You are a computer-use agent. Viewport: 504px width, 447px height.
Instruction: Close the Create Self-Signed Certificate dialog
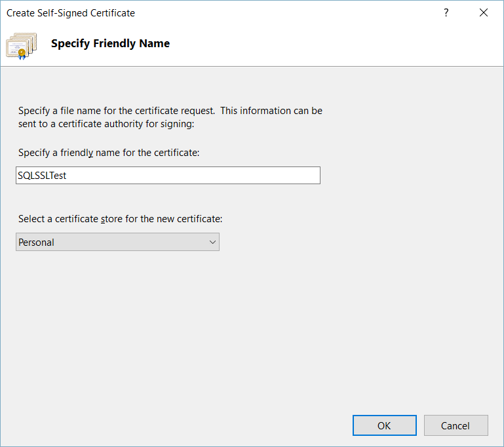[x=484, y=12]
